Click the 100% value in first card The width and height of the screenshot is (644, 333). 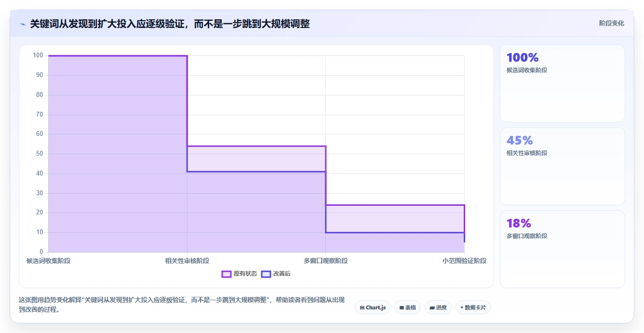click(523, 57)
